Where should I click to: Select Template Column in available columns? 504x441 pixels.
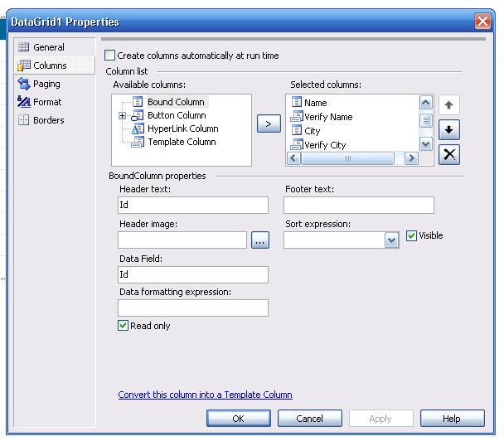182,142
